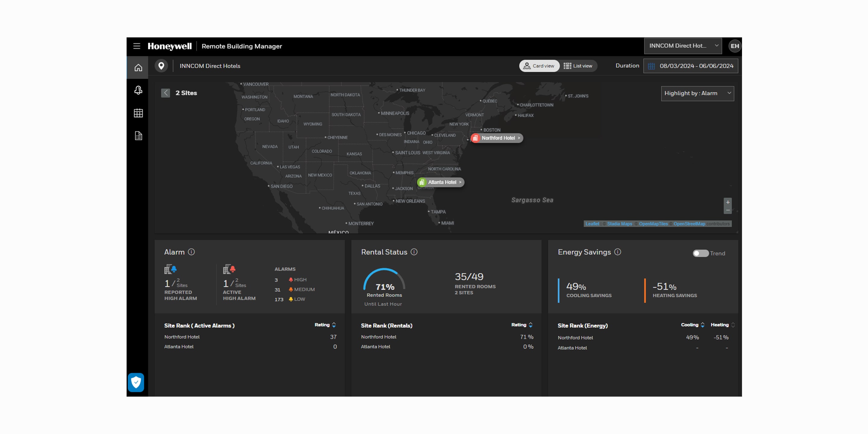Screen dimensions: 868x434
Task: Click the 49% cooling savings value
Action: tap(576, 286)
